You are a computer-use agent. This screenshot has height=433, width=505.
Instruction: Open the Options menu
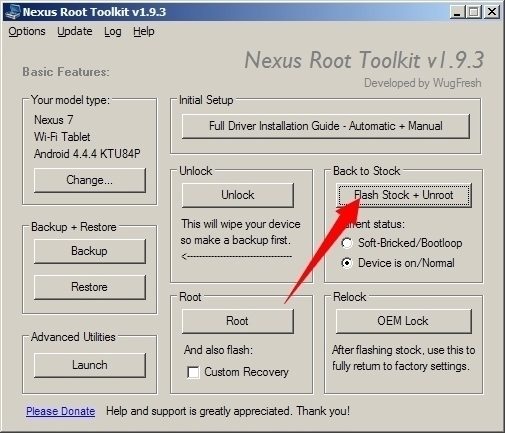pos(27,31)
